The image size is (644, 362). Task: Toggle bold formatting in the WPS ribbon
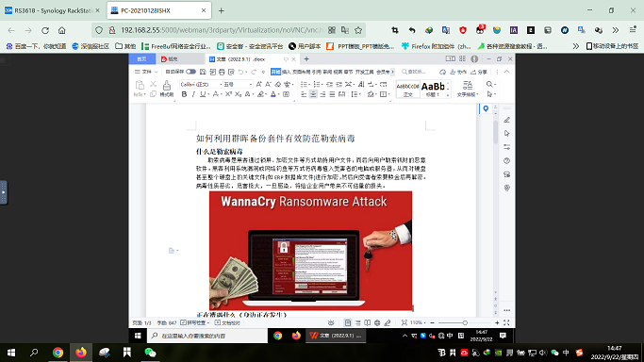[x=184, y=94]
